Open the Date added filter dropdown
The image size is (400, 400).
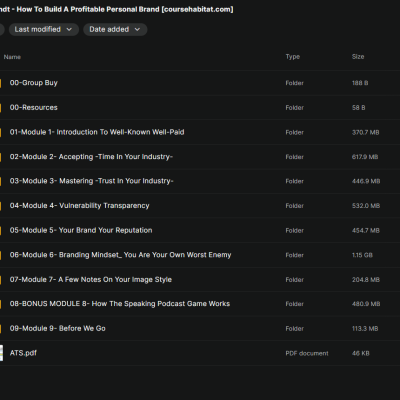point(115,29)
